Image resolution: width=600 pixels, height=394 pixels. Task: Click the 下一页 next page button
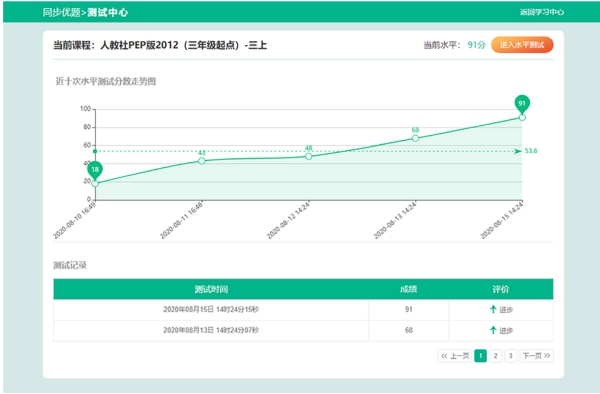coord(536,356)
